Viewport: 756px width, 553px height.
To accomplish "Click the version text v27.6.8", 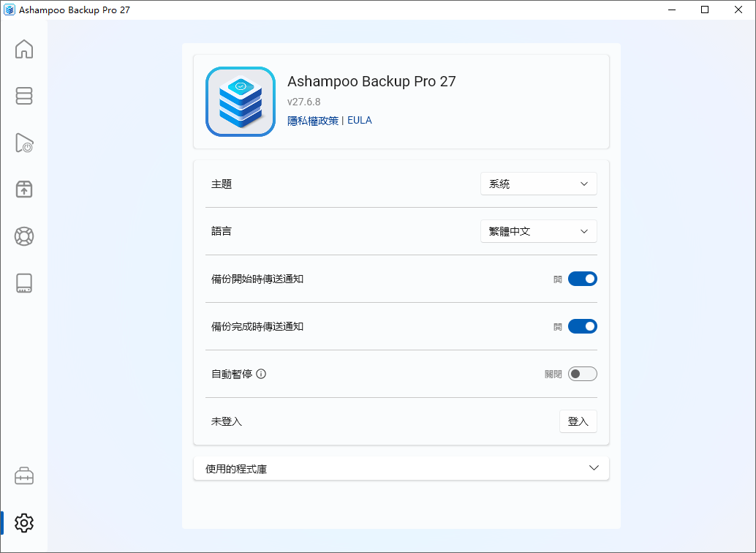I will (303, 102).
